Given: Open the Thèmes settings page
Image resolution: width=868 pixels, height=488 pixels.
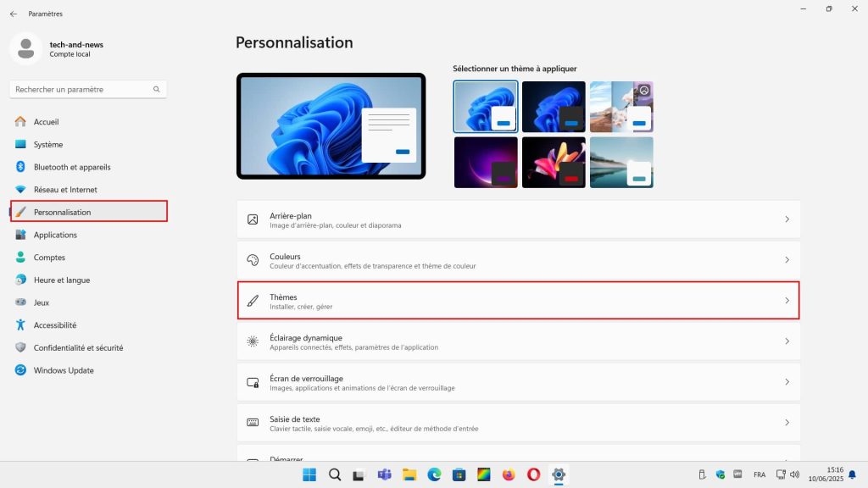Looking at the screenshot, I should click(518, 301).
